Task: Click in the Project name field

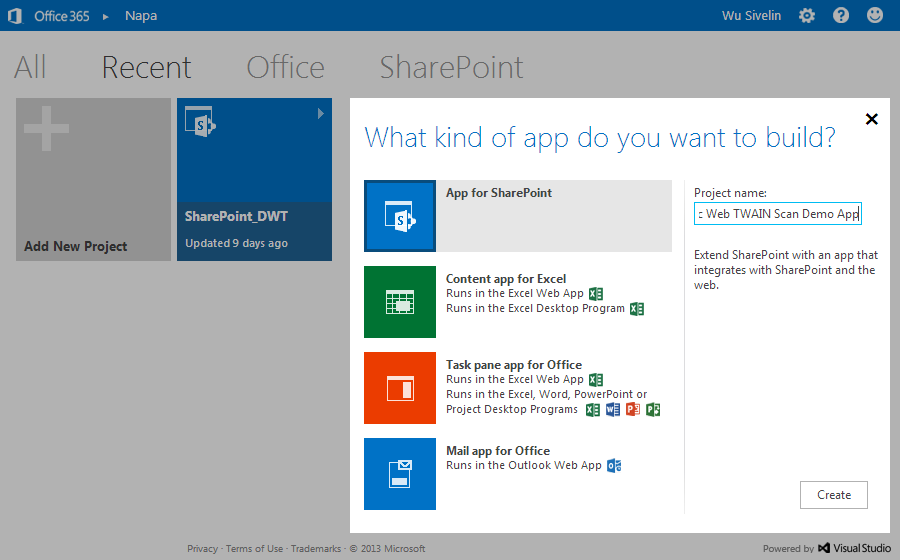Action: click(x=777, y=214)
